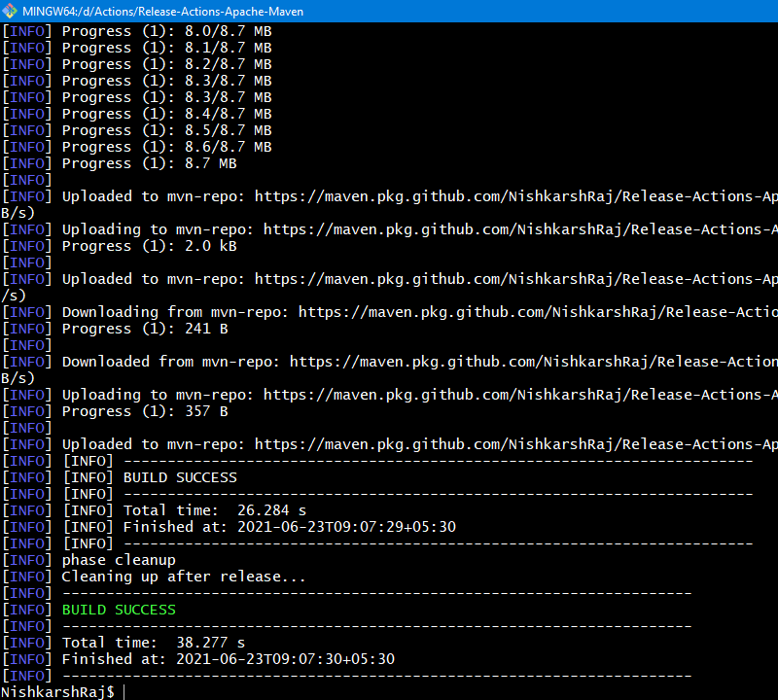The height and width of the screenshot is (700, 778).
Task: Click the first 'Uploaded to mvn-repo' URL
Action: (516, 196)
